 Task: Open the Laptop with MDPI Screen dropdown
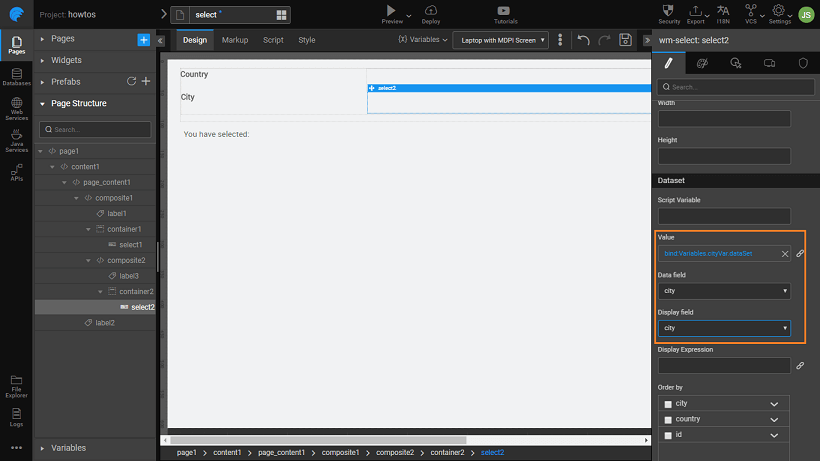500,40
